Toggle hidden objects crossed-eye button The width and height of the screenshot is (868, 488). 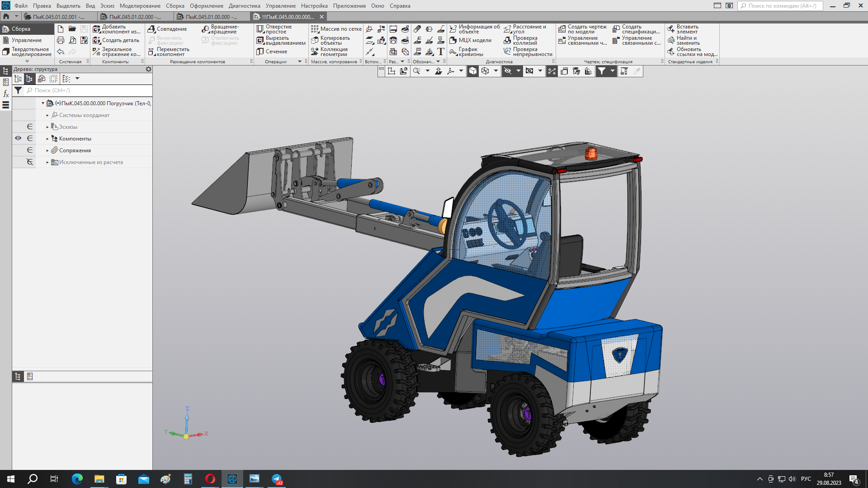point(508,71)
